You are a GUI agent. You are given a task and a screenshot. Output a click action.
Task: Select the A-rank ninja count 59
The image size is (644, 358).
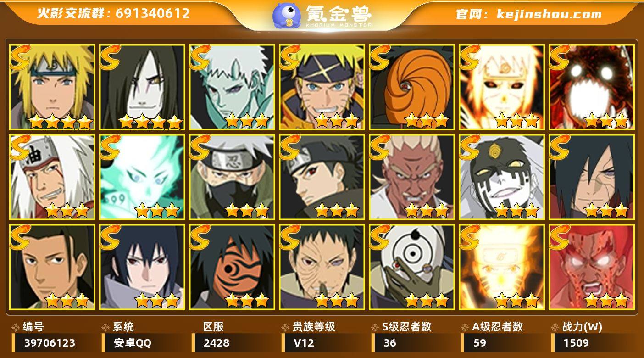504,343
